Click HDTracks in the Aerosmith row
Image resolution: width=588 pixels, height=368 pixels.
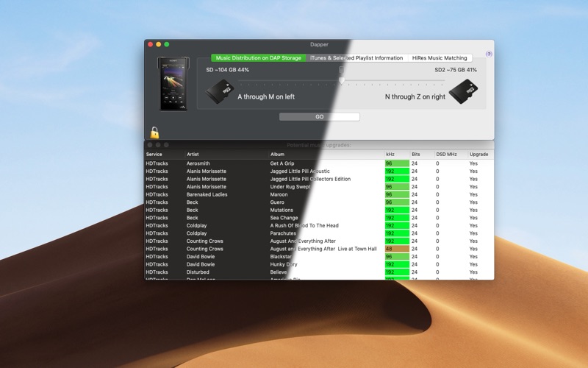(x=157, y=163)
